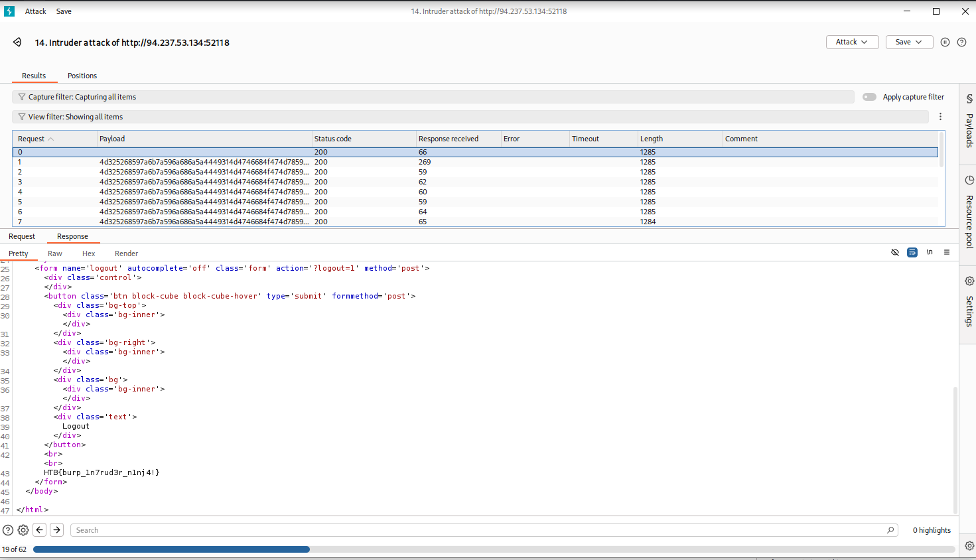Open the three-dot view filter options menu
Image resolution: width=976 pixels, height=560 pixels.
click(940, 117)
